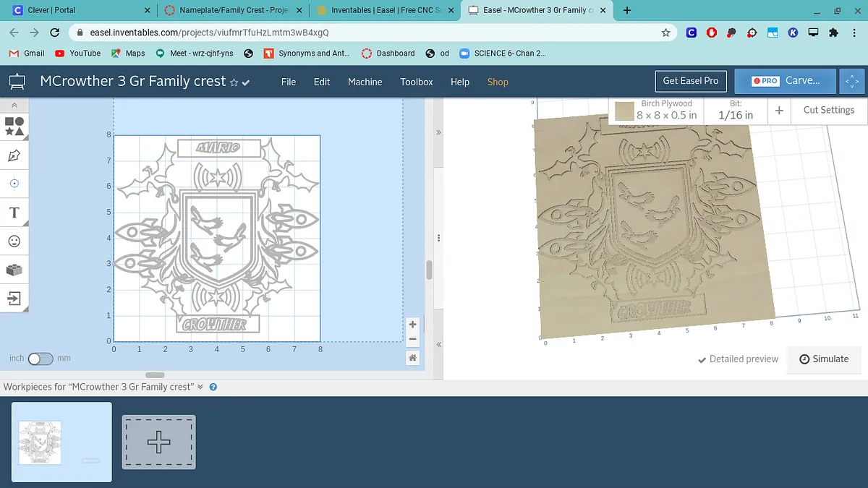This screenshot has height=488, width=868.
Task: Choose the Text tool
Action: (x=14, y=213)
